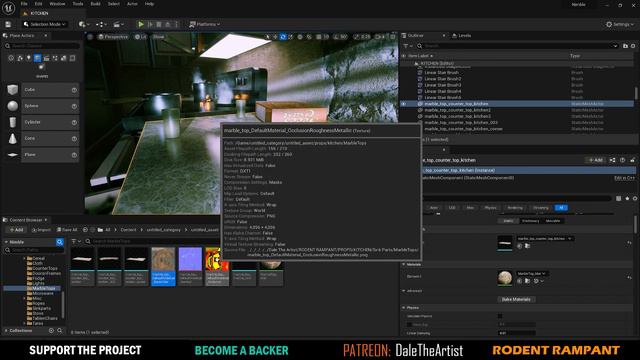Toggle viewport scale snapping
Viewport: 640px width, 360px height.
click(x=356, y=37)
